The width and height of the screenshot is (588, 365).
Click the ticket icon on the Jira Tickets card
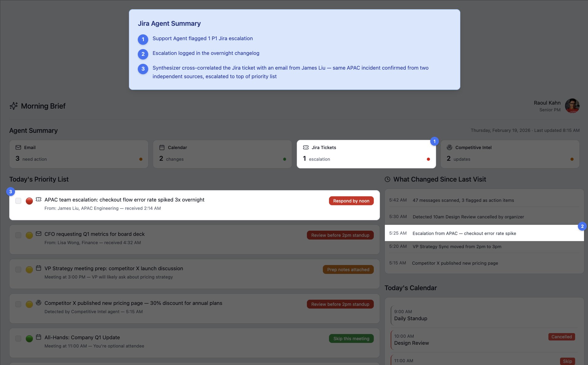(x=306, y=147)
